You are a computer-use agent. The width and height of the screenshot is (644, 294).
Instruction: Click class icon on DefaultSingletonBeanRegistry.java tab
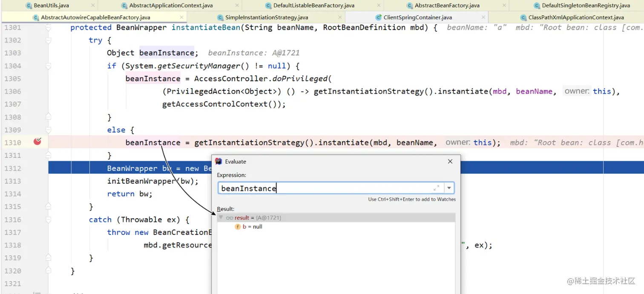(537, 6)
